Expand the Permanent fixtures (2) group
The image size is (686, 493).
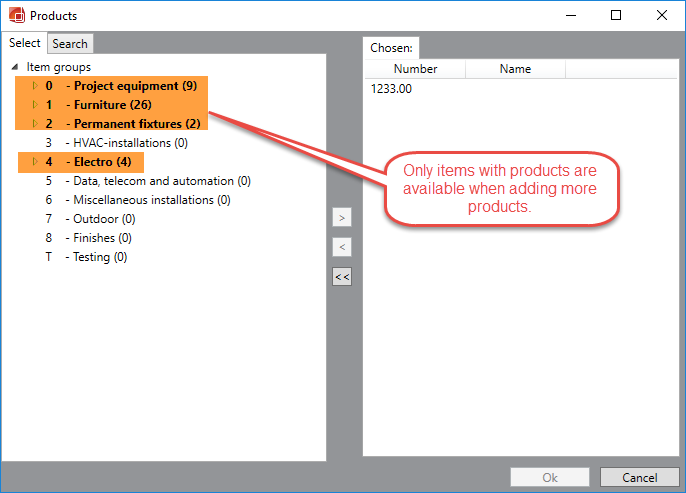click(x=35, y=124)
